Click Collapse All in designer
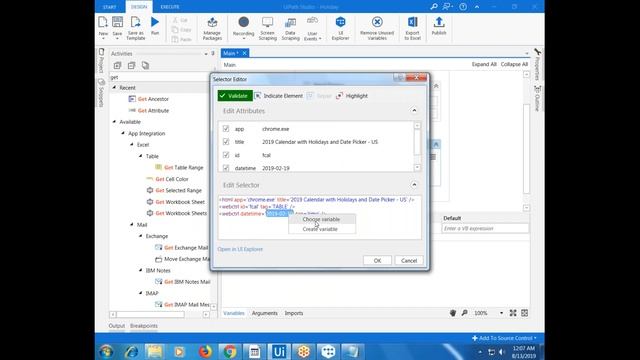640x360 pixels. 514,64
